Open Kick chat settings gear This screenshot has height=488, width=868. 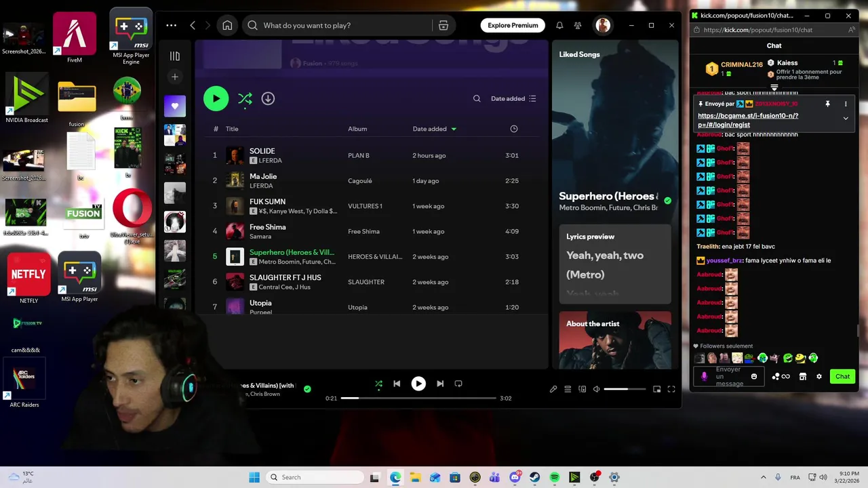tap(819, 377)
